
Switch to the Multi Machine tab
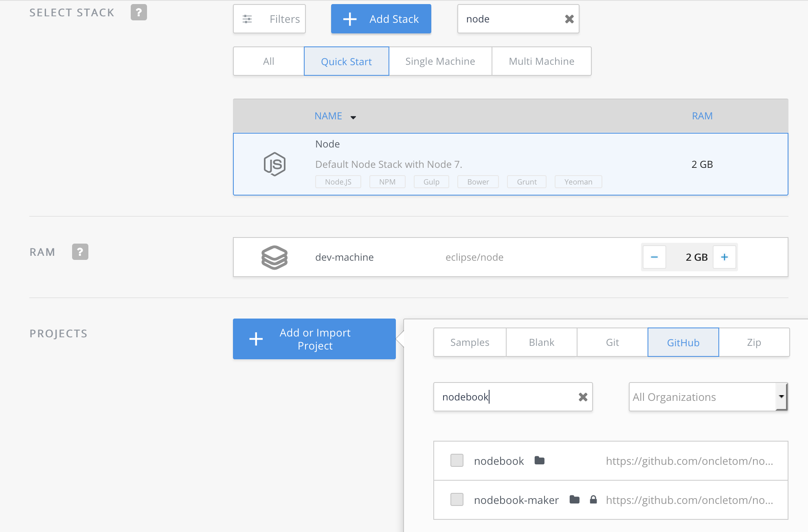pyautogui.click(x=541, y=61)
